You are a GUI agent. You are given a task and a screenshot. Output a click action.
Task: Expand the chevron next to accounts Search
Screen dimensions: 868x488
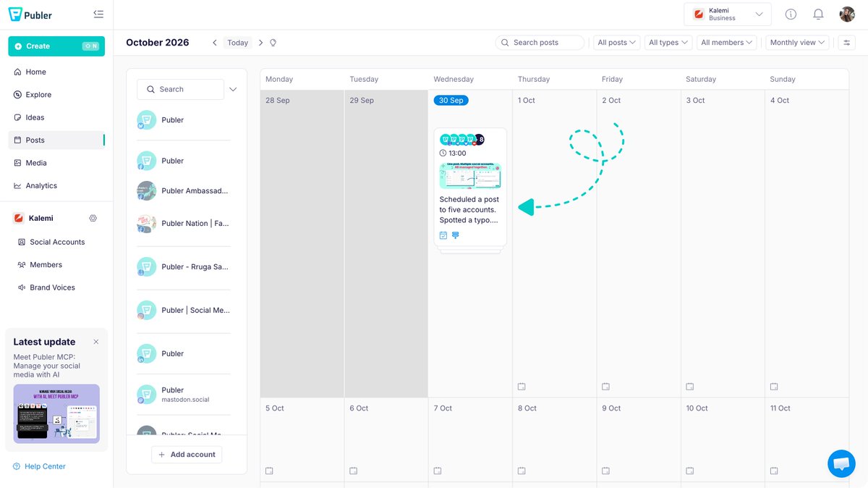pos(233,90)
